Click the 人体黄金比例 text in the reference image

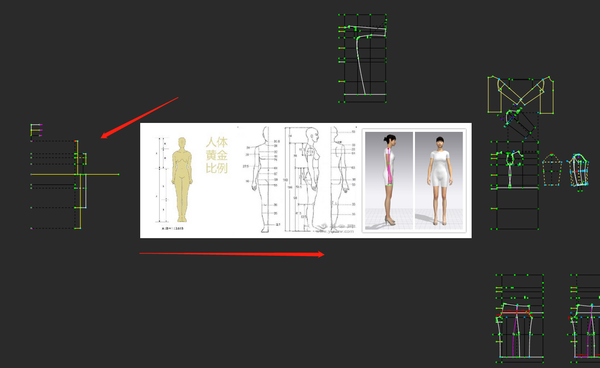pos(217,155)
